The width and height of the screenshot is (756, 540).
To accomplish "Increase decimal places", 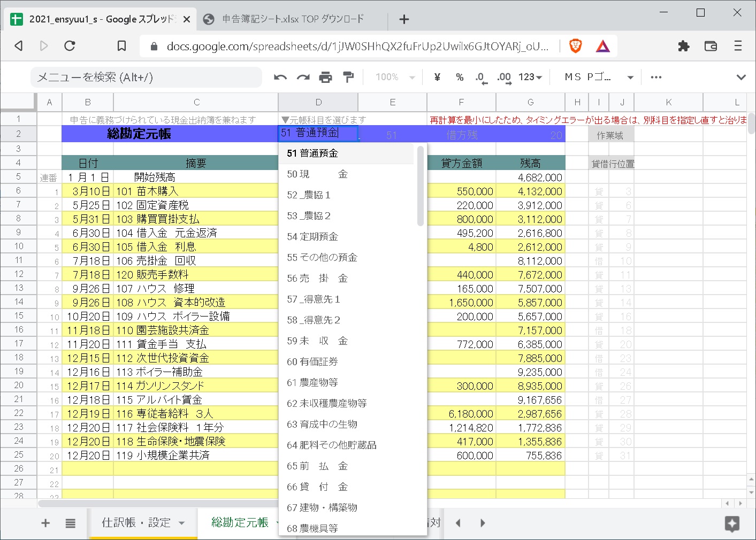I will [504, 78].
